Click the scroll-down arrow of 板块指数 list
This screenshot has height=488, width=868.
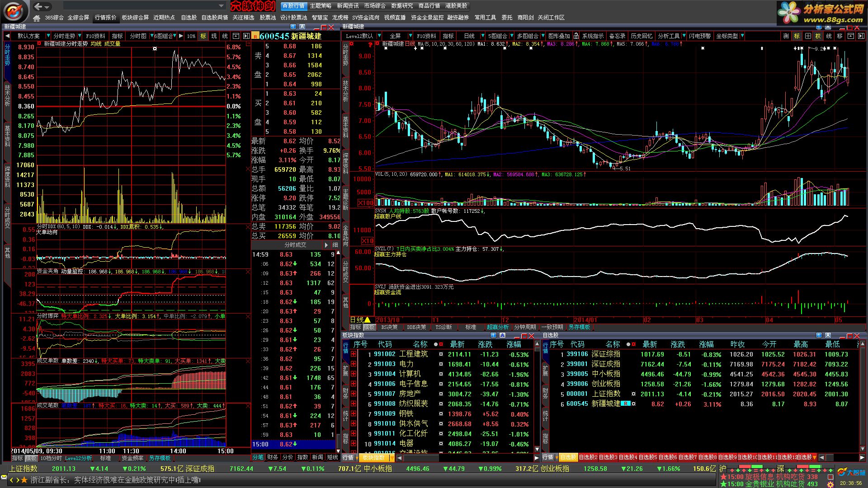click(x=537, y=450)
